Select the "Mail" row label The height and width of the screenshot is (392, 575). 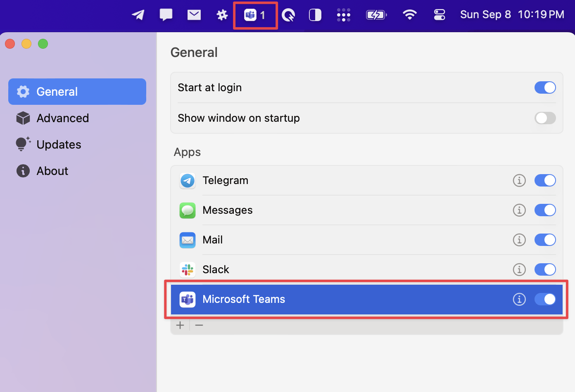213,240
